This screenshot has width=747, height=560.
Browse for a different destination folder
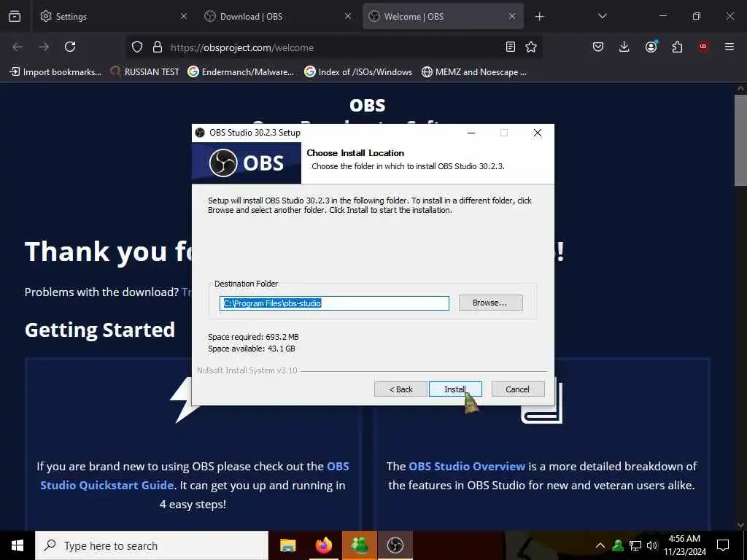(490, 303)
